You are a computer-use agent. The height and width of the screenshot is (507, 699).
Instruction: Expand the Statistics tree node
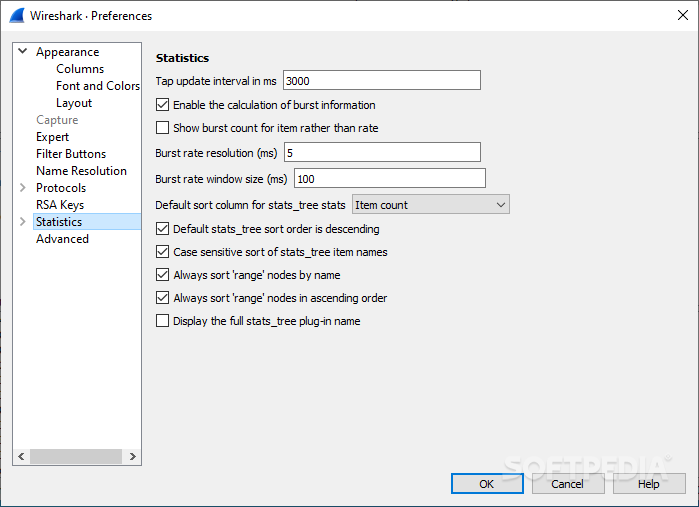coord(23,222)
